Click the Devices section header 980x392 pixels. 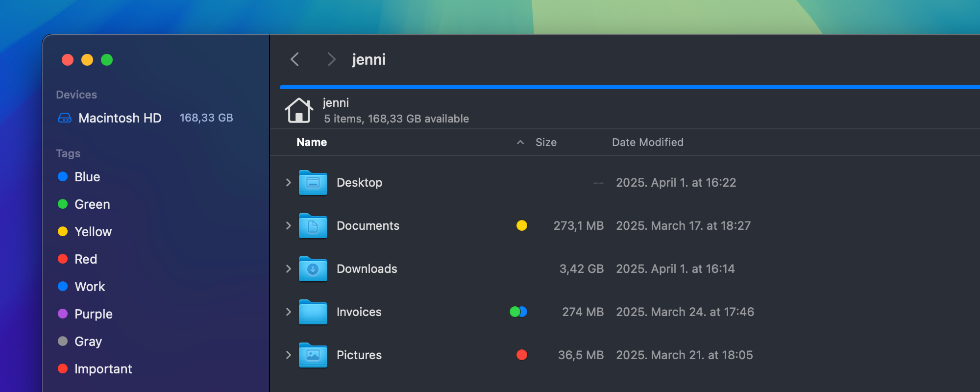tap(76, 95)
